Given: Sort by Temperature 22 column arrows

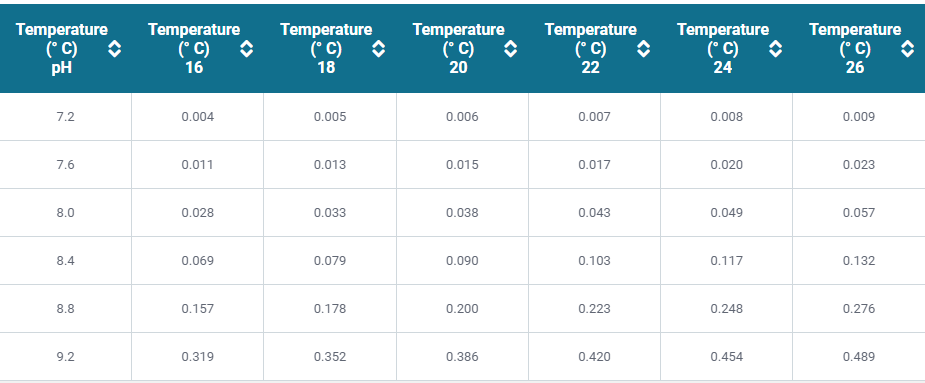Looking at the screenshot, I should tap(644, 49).
